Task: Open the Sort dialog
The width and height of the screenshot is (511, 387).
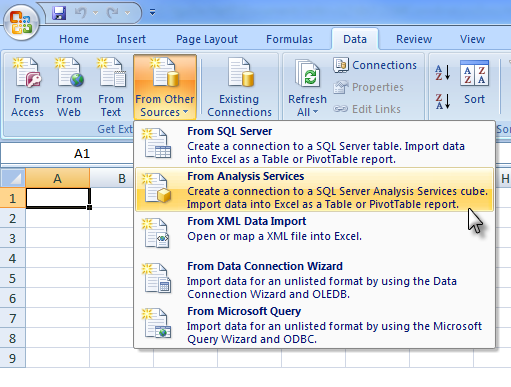Action: tap(474, 83)
